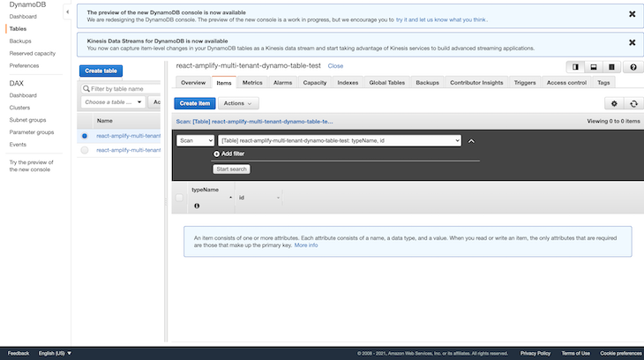Click the Create item button

[x=194, y=103]
